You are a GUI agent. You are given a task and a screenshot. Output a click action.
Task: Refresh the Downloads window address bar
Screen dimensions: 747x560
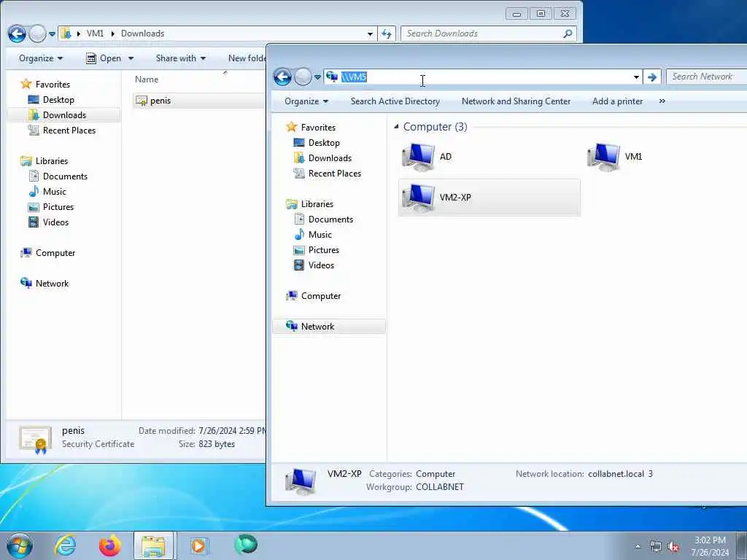[387, 34]
